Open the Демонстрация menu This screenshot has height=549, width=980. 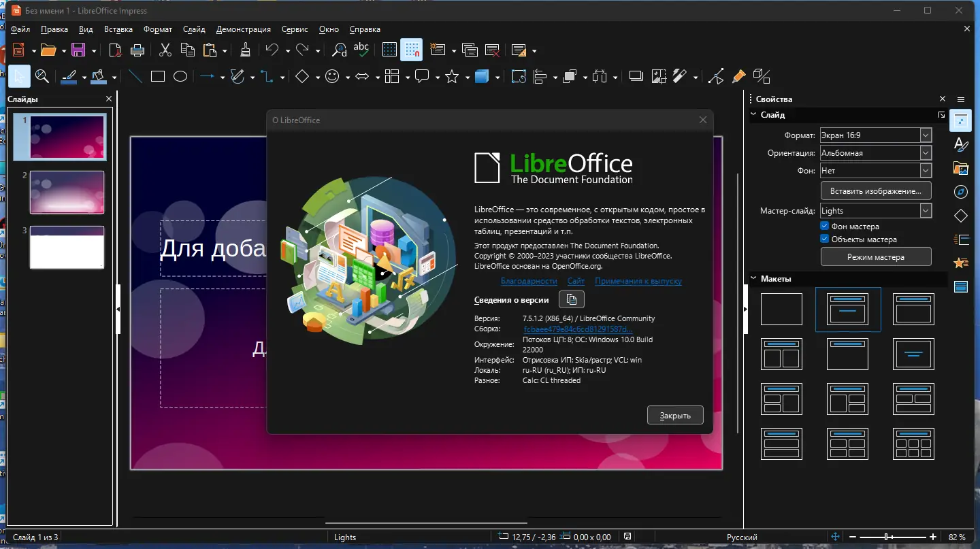[x=243, y=29]
